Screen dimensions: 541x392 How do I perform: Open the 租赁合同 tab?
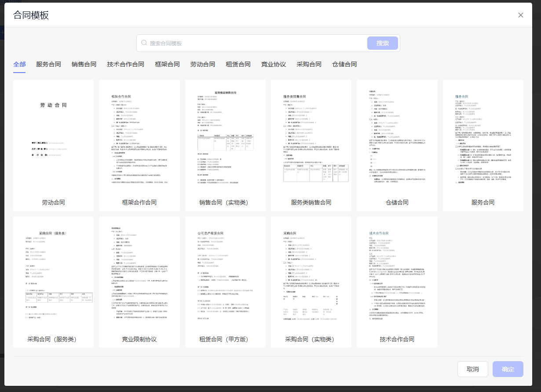(238, 64)
